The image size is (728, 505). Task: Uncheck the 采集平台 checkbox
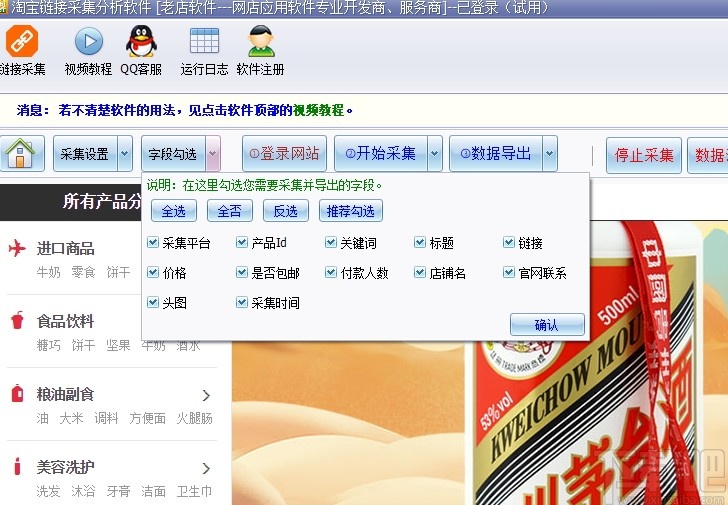[153, 242]
